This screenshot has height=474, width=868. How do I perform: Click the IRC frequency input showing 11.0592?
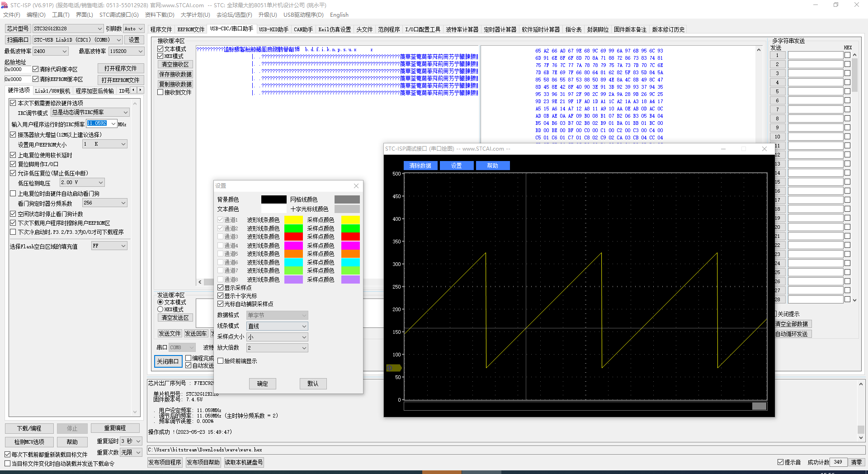(102, 123)
